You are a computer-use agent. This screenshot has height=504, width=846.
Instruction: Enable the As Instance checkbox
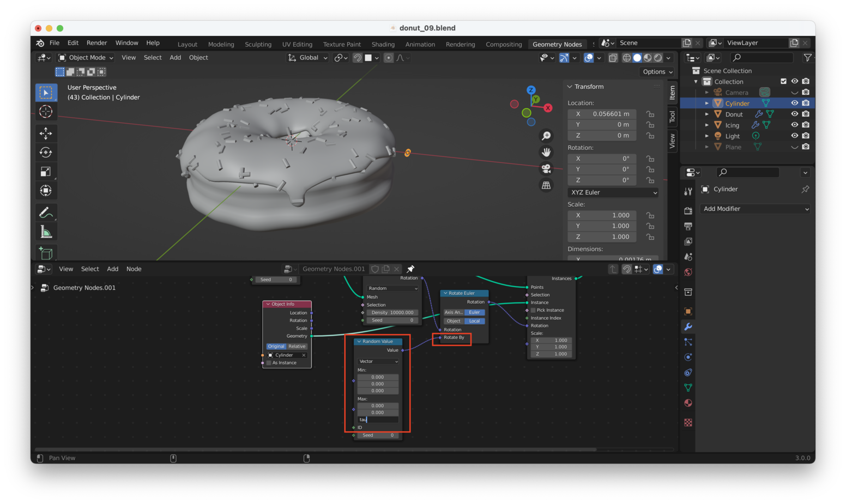pos(269,363)
